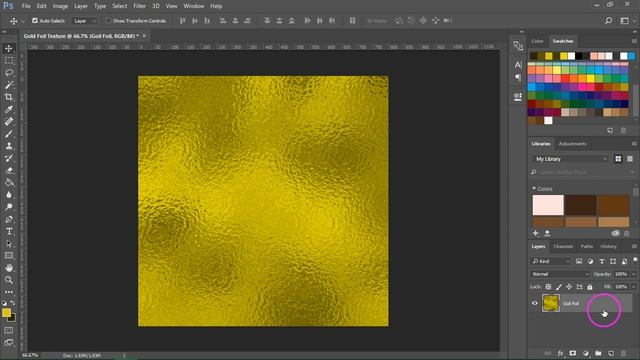This screenshot has width=640, height=360.
Task: Switch libraries to list view
Action: 630,159
